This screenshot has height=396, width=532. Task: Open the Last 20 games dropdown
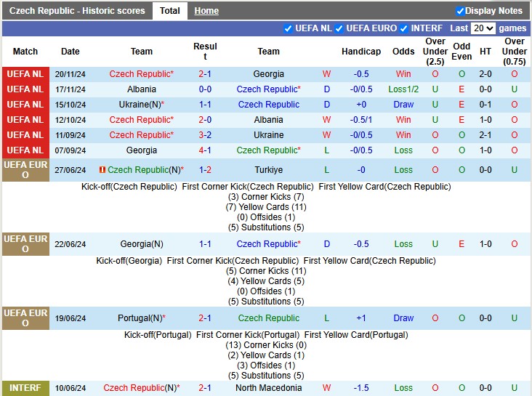click(x=483, y=28)
